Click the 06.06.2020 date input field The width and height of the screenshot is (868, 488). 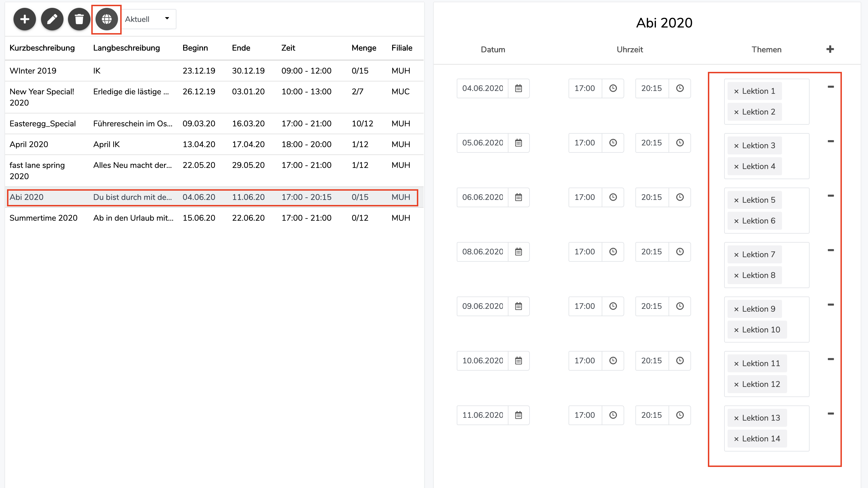tap(482, 197)
